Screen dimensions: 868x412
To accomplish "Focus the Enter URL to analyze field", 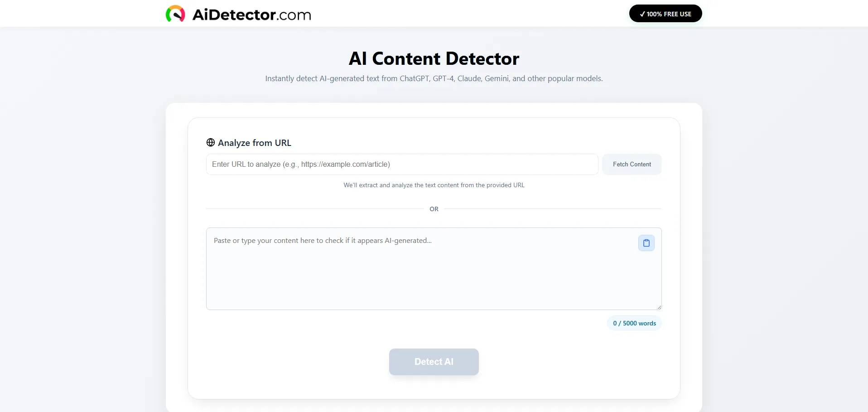I will pyautogui.click(x=402, y=164).
